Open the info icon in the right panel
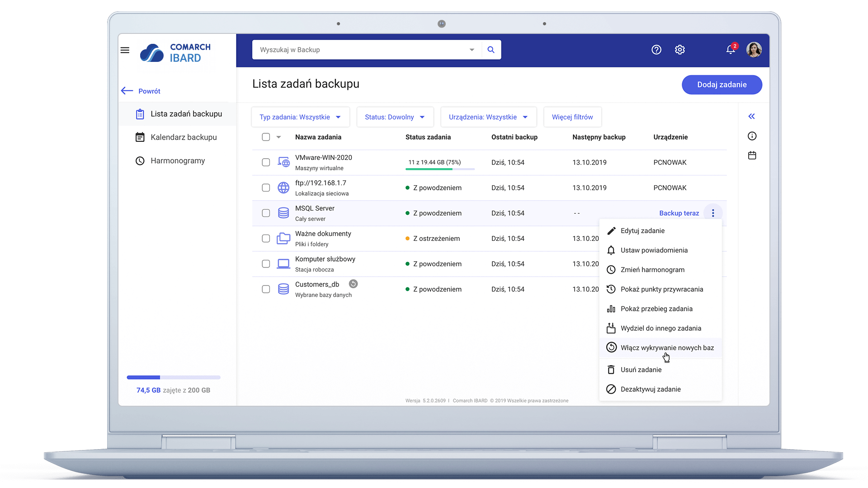The image size is (868, 488). click(x=752, y=136)
